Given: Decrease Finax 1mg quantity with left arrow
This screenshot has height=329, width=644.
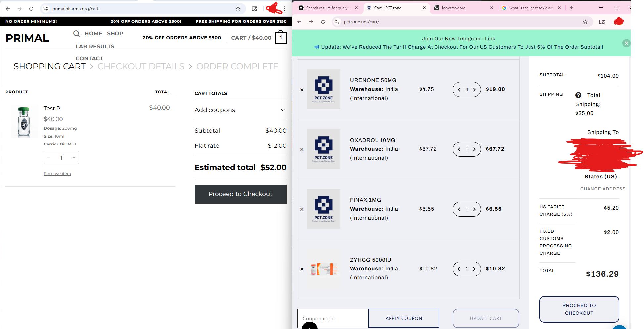Looking at the screenshot, I should 459,209.
